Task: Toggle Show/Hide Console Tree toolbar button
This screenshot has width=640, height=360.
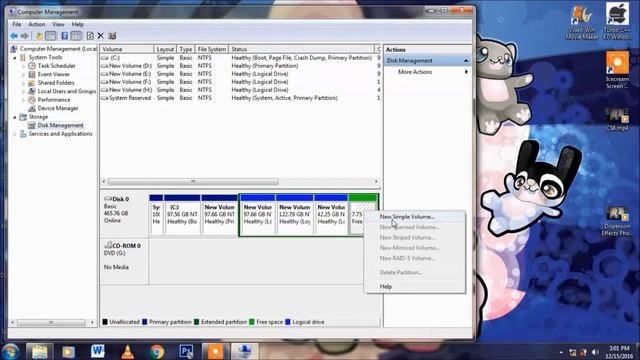Action: [51, 36]
